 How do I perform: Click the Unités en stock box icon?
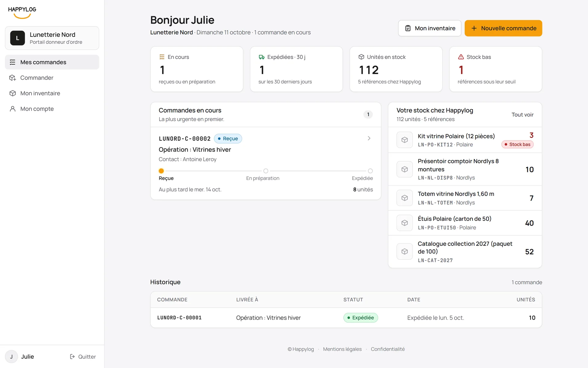(x=361, y=57)
